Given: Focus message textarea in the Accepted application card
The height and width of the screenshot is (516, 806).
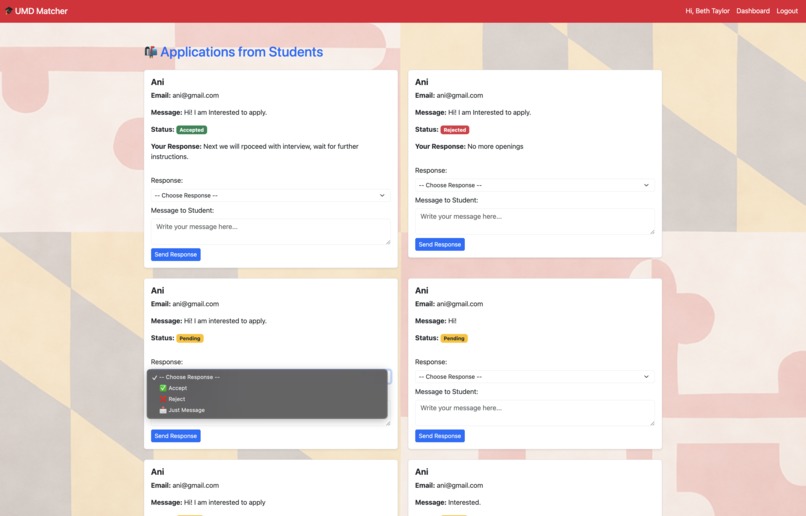Looking at the screenshot, I should pyautogui.click(x=270, y=232).
